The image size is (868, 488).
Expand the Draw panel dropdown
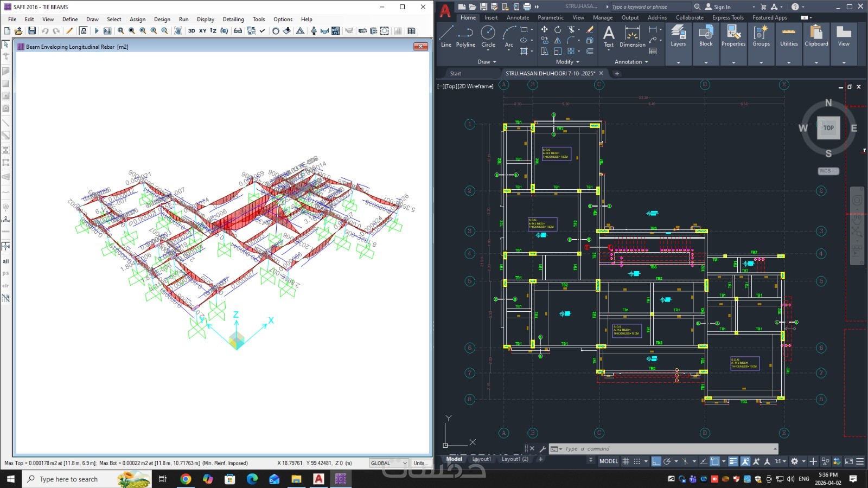click(487, 62)
